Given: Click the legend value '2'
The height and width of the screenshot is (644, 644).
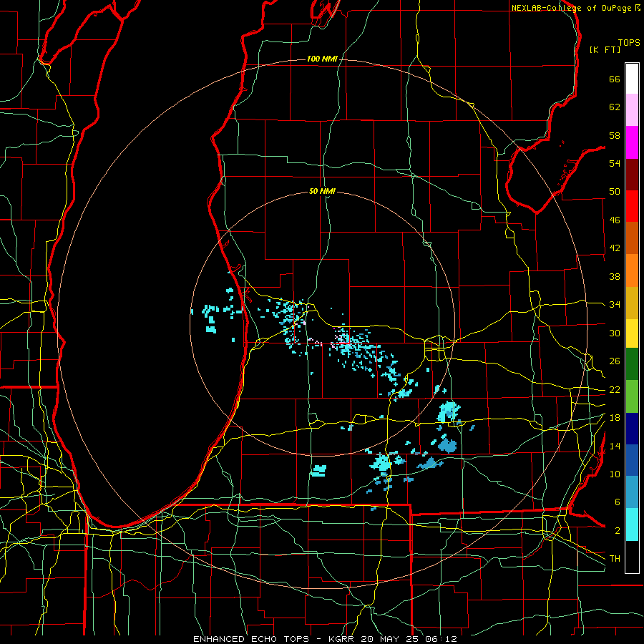Looking at the screenshot, I should 617,531.
